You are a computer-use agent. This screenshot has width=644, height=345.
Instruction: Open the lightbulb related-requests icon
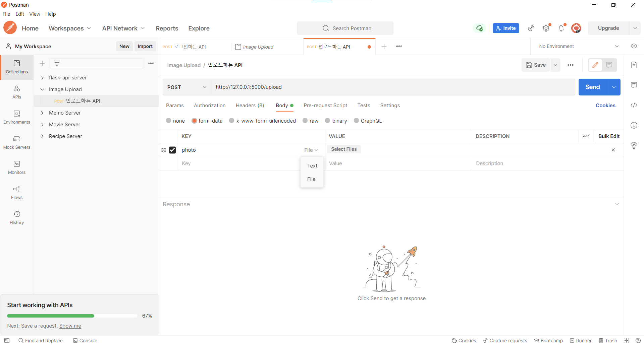click(634, 145)
